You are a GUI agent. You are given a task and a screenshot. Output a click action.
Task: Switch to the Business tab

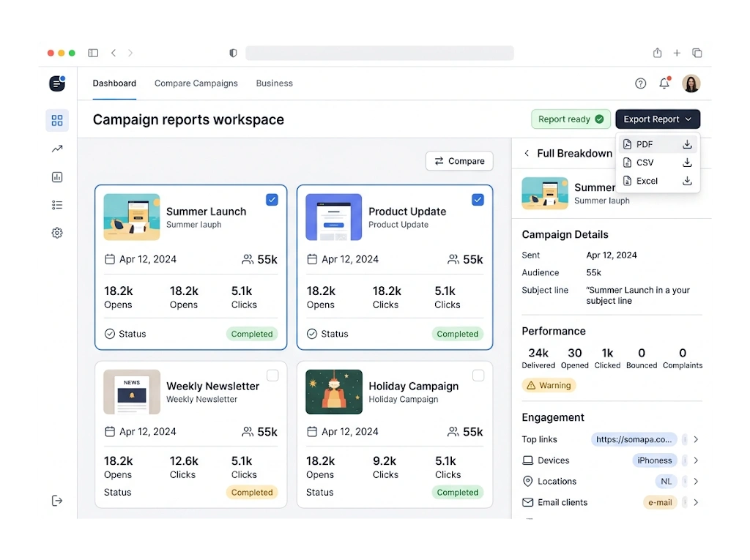[274, 83]
